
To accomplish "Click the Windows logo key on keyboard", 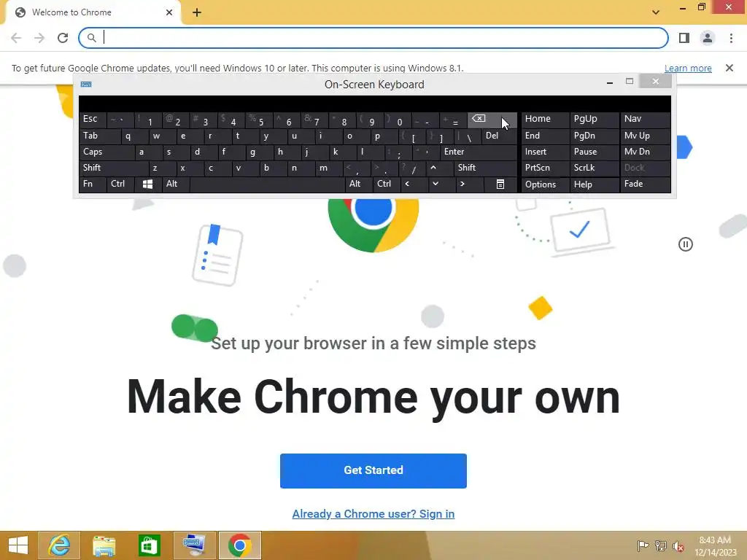I will click(x=147, y=184).
